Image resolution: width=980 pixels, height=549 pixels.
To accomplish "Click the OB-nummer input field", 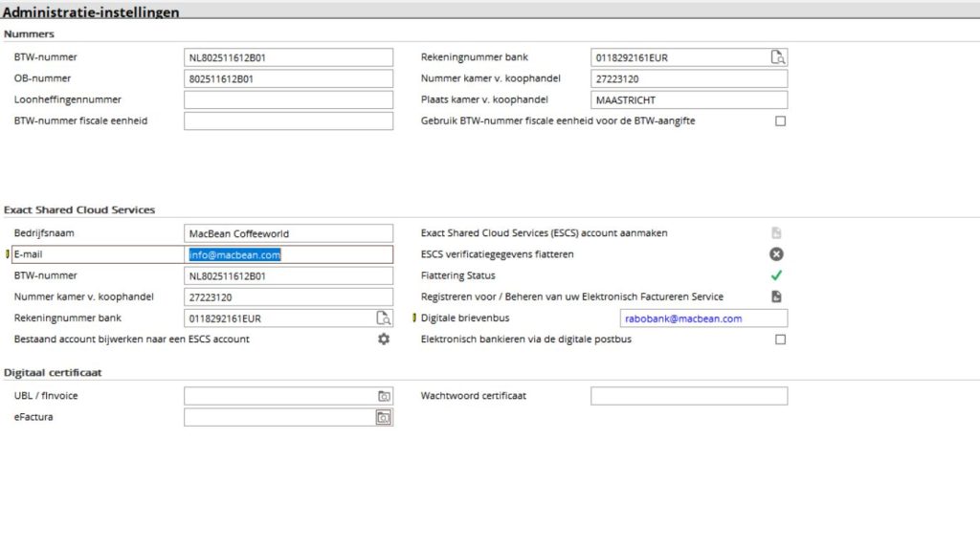I will (288, 78).
